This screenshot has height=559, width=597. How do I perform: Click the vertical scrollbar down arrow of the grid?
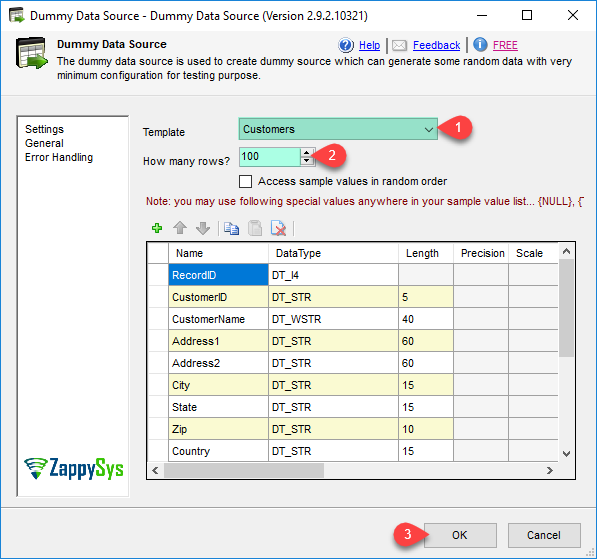point(566,454)
